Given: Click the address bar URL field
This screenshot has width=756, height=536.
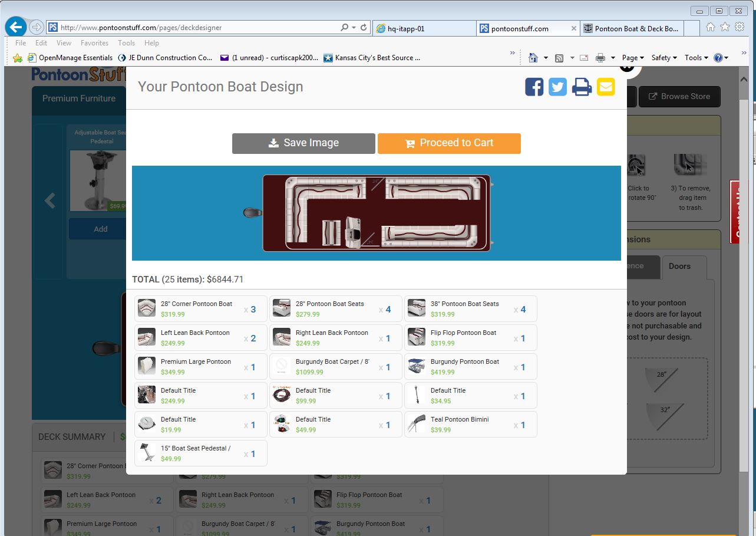Looking at the screenshot, I should (x=197, y=28).
